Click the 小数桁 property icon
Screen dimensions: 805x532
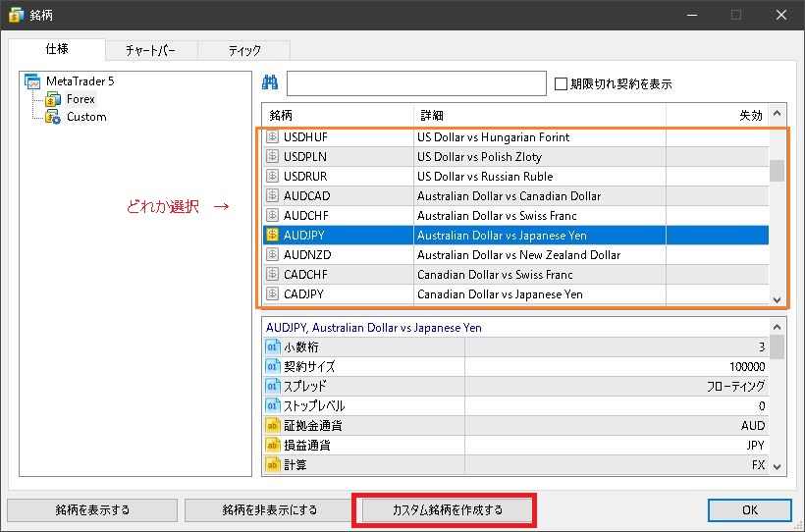(x=273, y=347)
